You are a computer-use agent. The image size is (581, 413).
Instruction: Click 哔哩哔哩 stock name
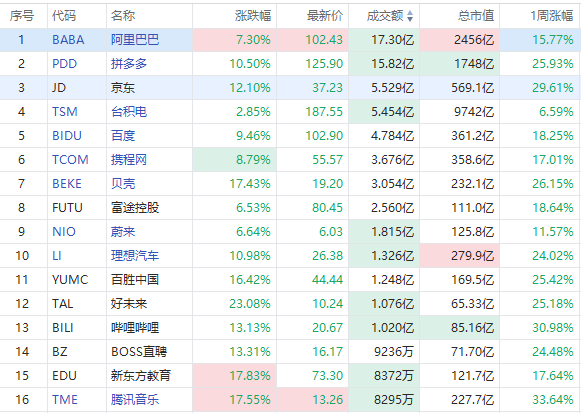click(135, 327)
